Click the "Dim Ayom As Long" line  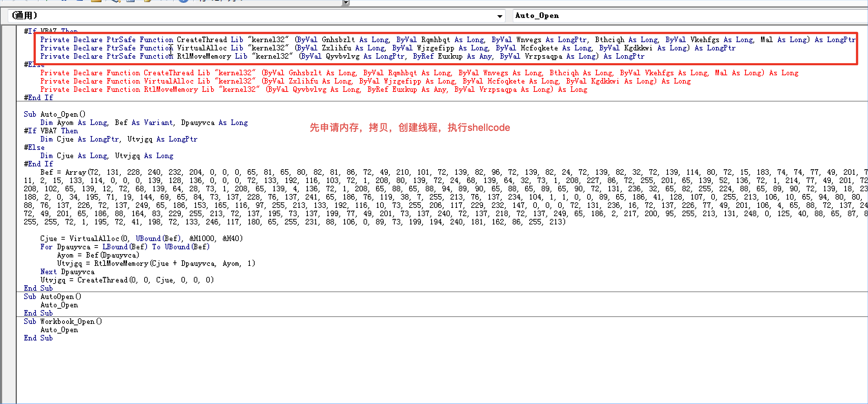[x=144, y=123]
